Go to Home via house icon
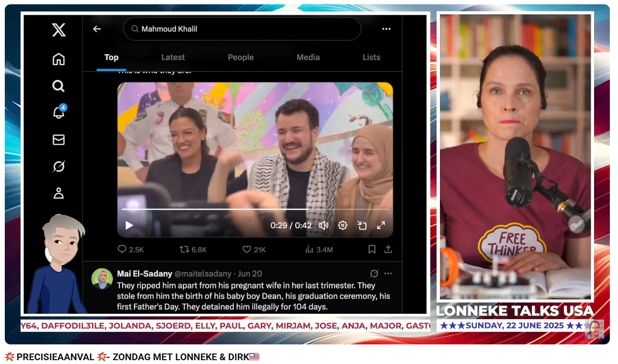Viewport: 618px width, 364px height. (58, 59)
